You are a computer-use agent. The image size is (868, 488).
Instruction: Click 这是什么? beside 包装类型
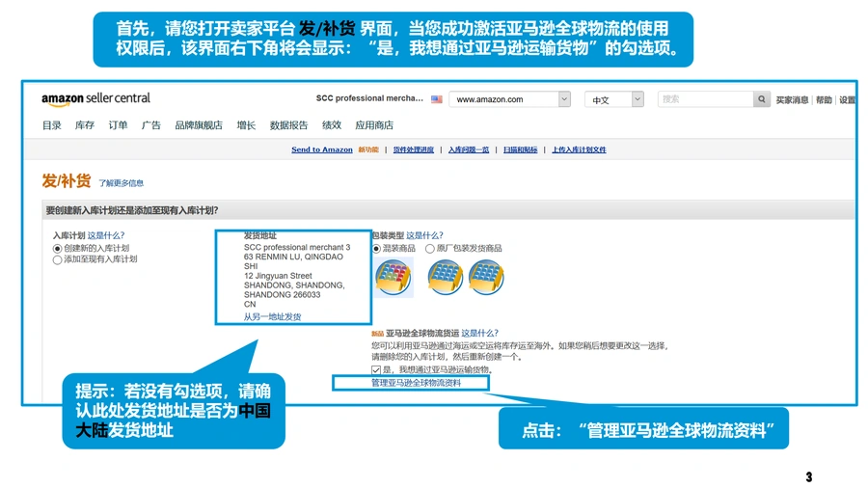[424, 235]
